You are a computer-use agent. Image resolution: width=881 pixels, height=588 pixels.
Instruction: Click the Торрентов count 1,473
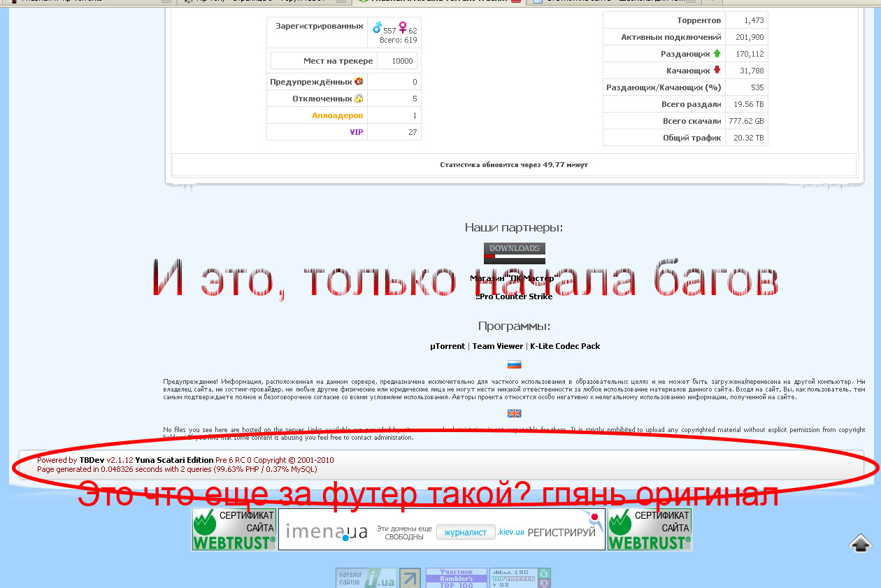(x=754, y=21)
